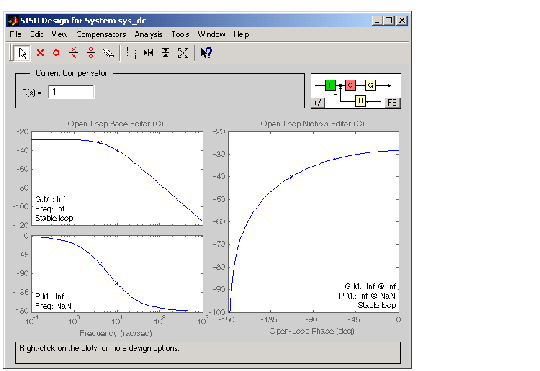Screen dimensions: 540x371
Task: Click the green F prefilter block
Action: point(330,85)
